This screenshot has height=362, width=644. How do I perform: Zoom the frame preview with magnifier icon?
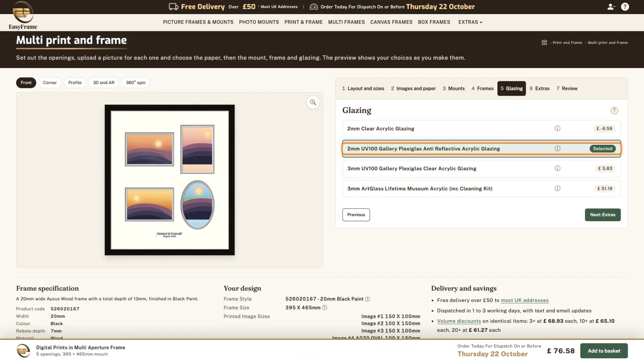coord(313,102)
